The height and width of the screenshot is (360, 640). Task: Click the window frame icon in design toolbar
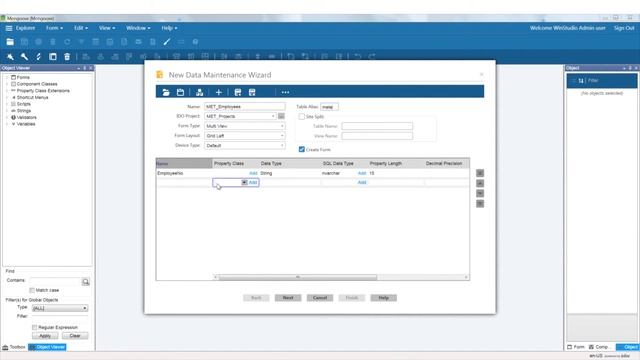[x=53, y=57]
